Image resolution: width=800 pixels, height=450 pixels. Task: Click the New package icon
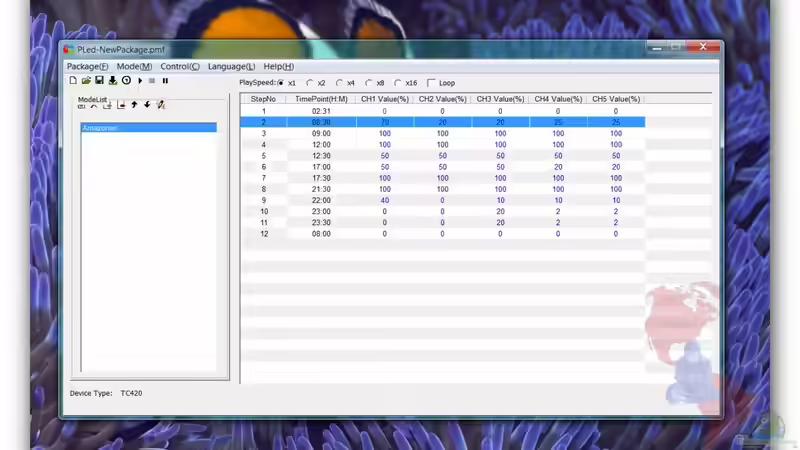click(x=73, y=81)
